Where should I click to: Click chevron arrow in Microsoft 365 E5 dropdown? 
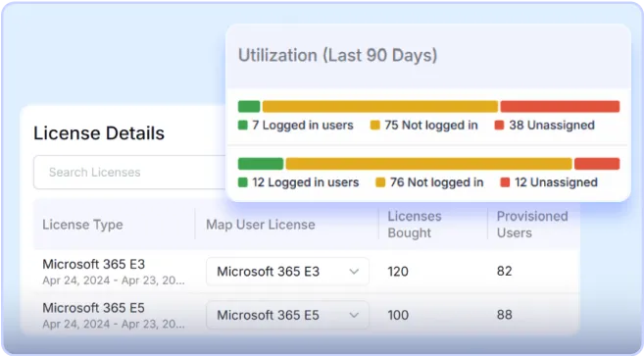pyautogui.click(x=354, y=316)
